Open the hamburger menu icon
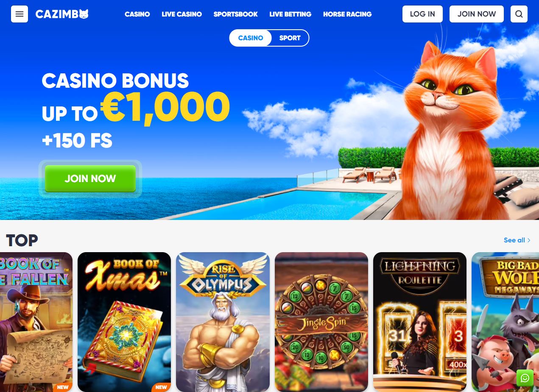Image resolution: width=539 pixels, height=392 pixels. (x=20, y=14)
